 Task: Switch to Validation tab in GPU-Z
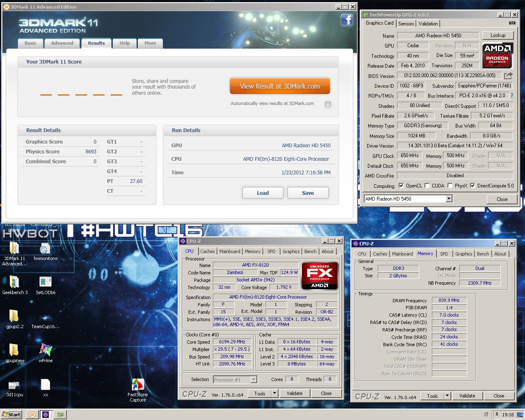tap(428, 24)
